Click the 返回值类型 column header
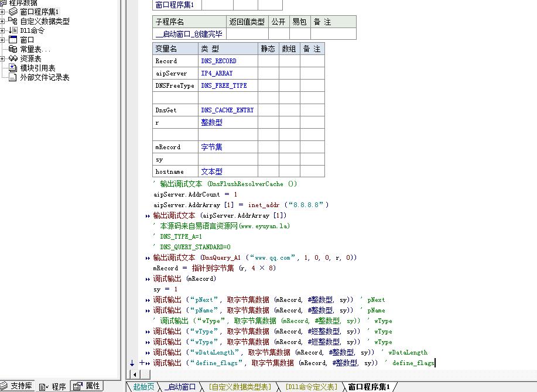Screen dimensions: 537x392 point(247,22)
